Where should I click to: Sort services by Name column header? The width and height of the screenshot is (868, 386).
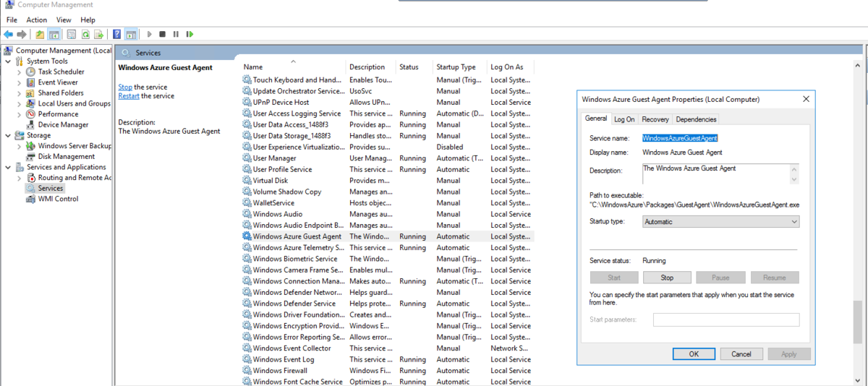pyautogui.click(x=293, y=67)
